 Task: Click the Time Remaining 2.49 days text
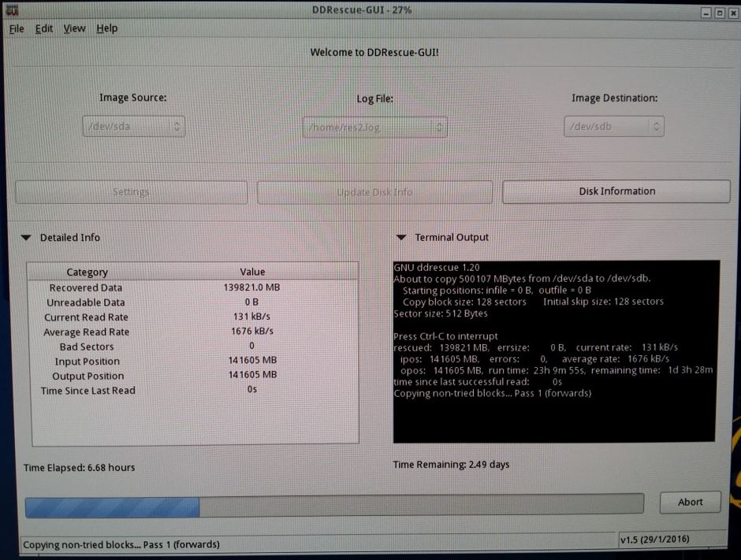[452, 465]
